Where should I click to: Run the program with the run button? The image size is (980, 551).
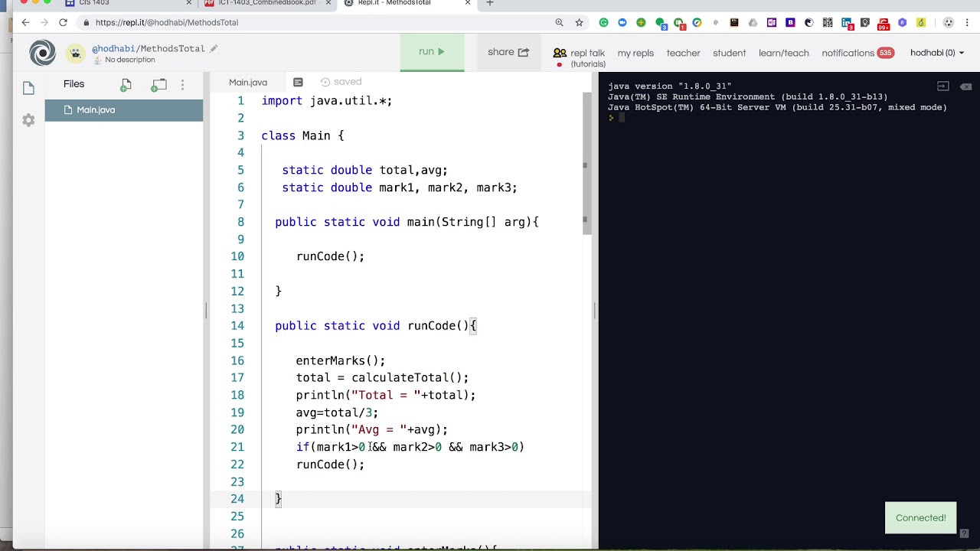point(432,52)
